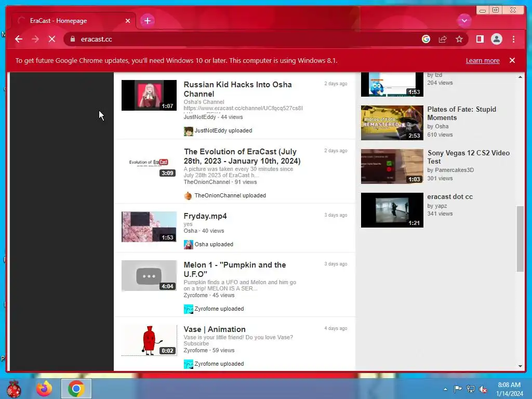The width and height of the screenshot is (532, 399).
Task: Open The Evolution of EraCast title
Action: point(242,156)
